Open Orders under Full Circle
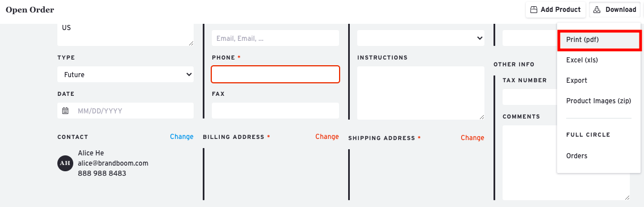Image resolution: width=644 pixels, height=207 pixels. tap(576, 156)
